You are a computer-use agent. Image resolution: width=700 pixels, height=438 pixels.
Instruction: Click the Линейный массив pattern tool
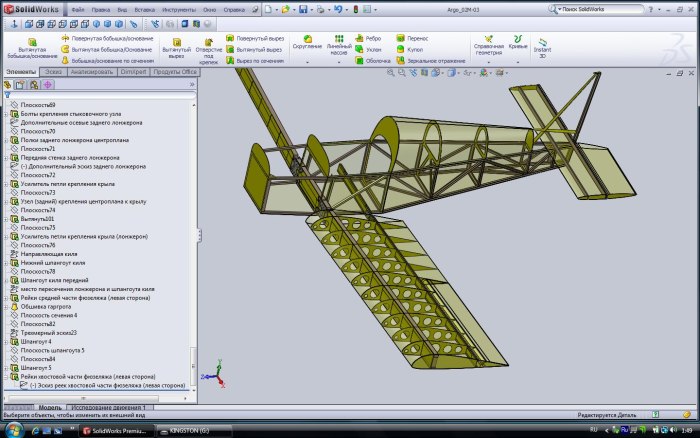coord(339,38)
